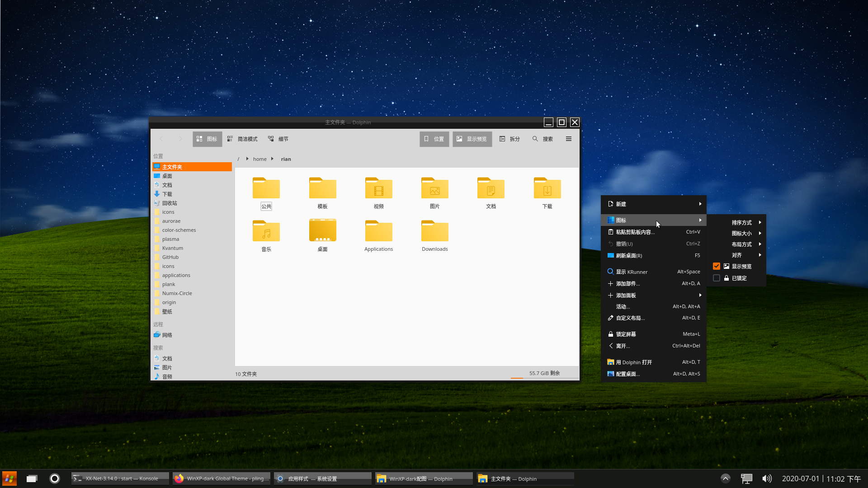The height and width of the screenshot is (488, 868).
Task: Expand the 图标大小 submenu
Action: (737, 233)
